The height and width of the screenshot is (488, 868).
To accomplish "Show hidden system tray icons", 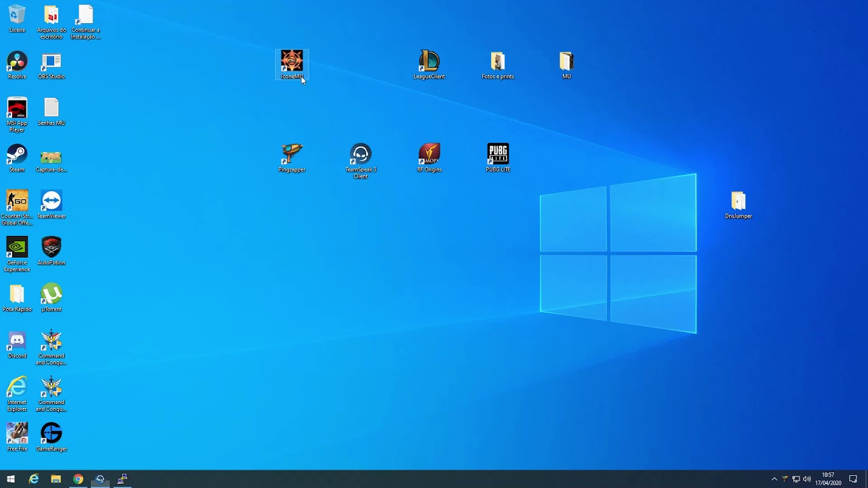I will click(774, 479).
